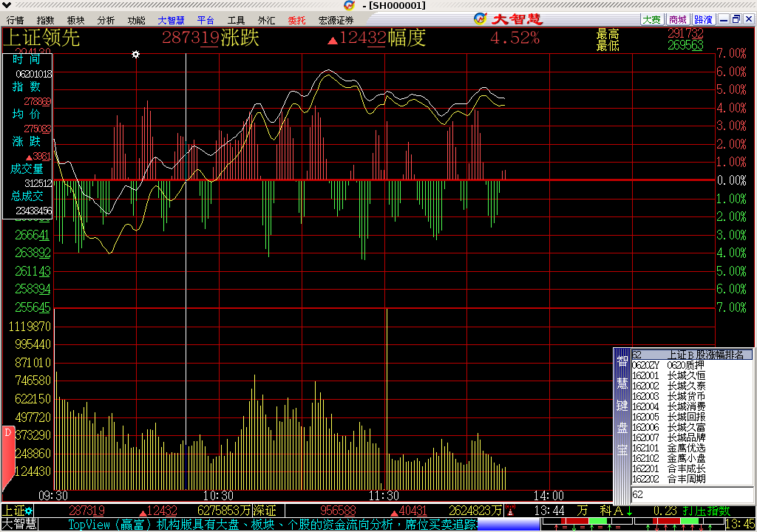Select 金鹰小盘 in the list

[692, 459]
